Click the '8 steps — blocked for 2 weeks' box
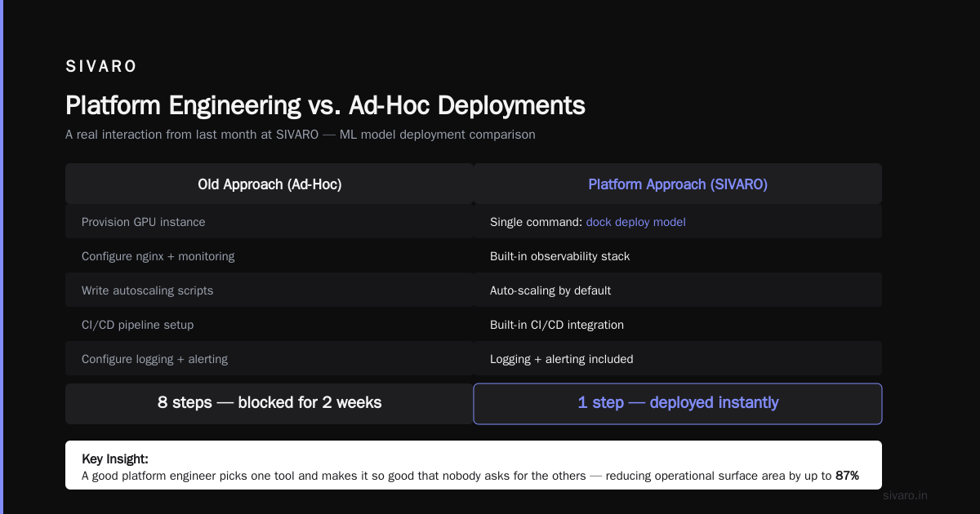980x514 pixels. click(x=269, y=403)
